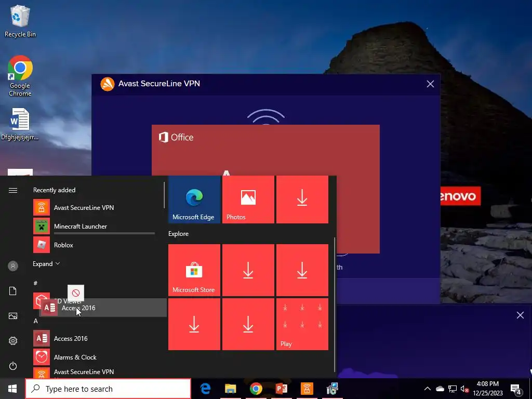Open Access 2016 under section A
The height and width of the screenshot is (399, 532).
[x=94, y=339]
